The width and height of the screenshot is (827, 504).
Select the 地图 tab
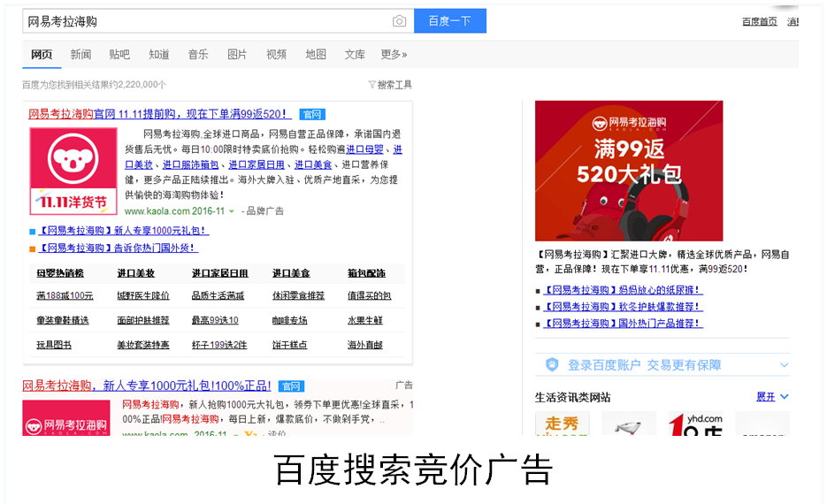point(316,54)
